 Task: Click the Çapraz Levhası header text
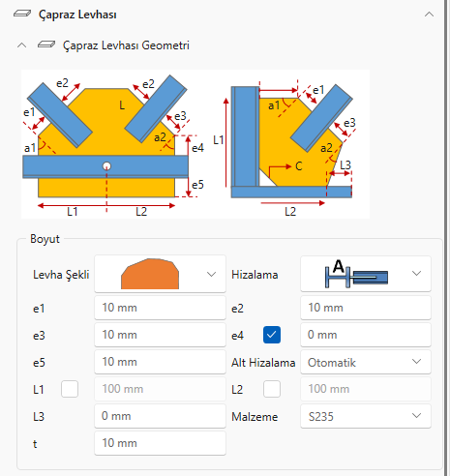77,15
